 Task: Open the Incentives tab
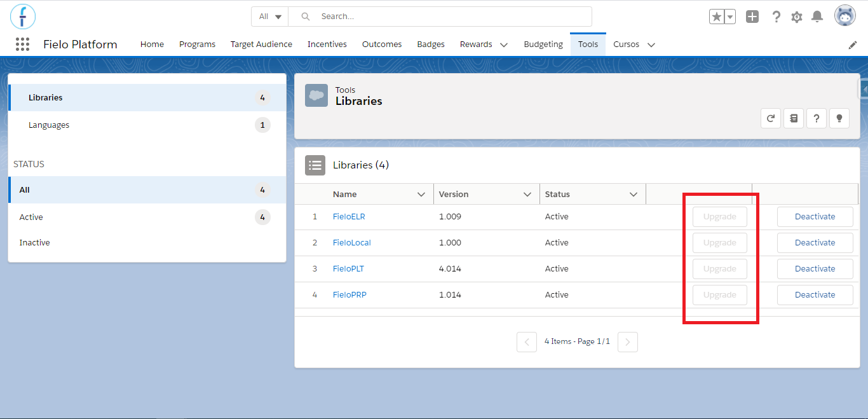327,45
